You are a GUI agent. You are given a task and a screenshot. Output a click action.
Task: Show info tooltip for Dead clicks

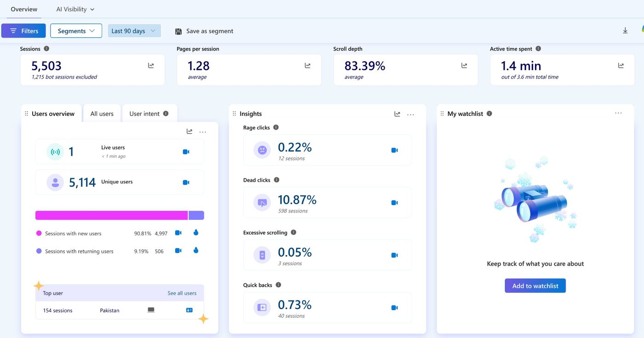[276, 180]
